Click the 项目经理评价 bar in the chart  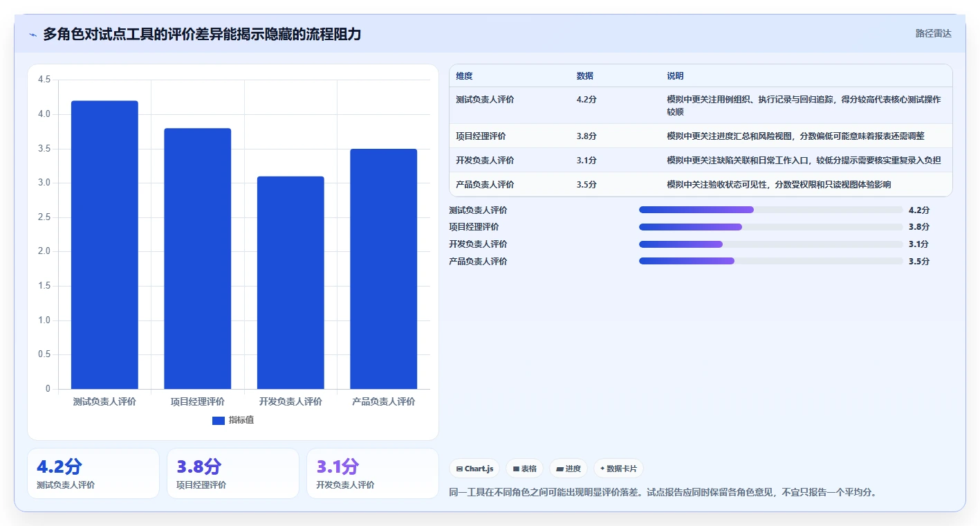pyautogui.click(x=198, y=259)
